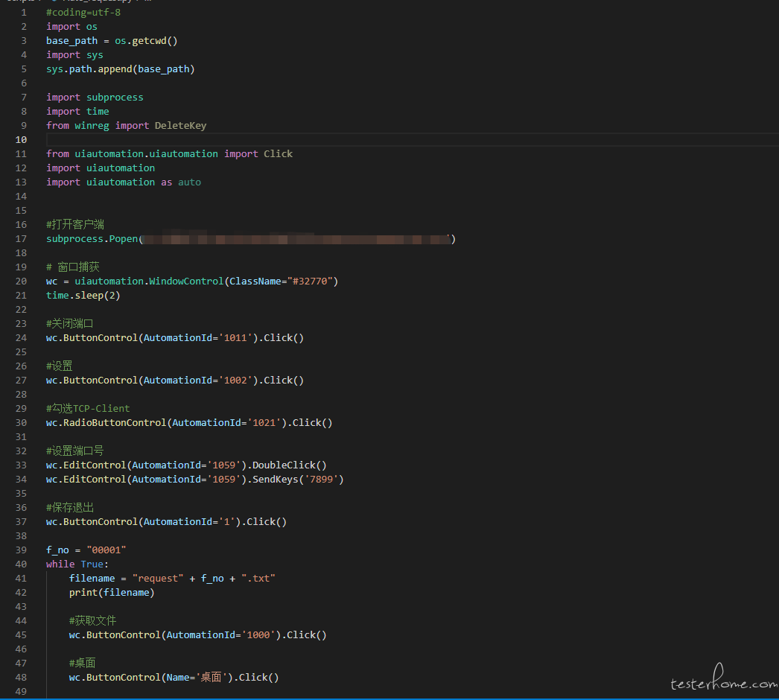The height and width of the screenshot is (700, 779).
Task: Click the '#打开客户端' comment
Action: [x=75, y=225]
